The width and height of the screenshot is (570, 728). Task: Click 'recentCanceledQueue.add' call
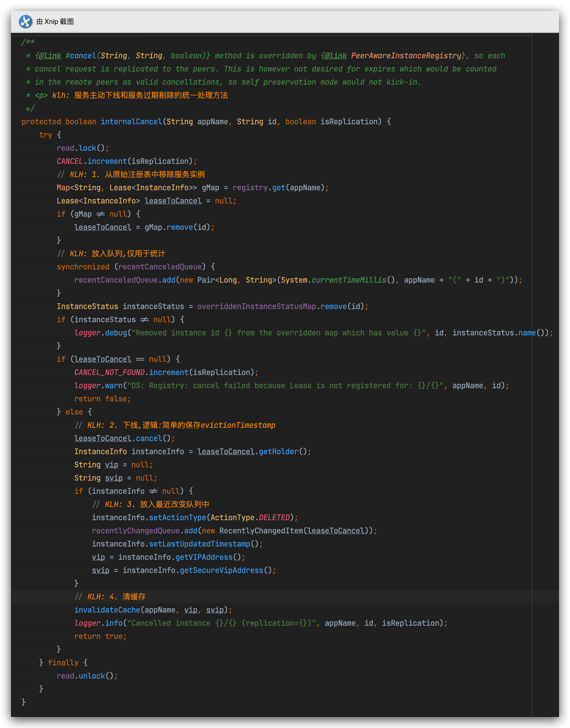coord(125,280)
